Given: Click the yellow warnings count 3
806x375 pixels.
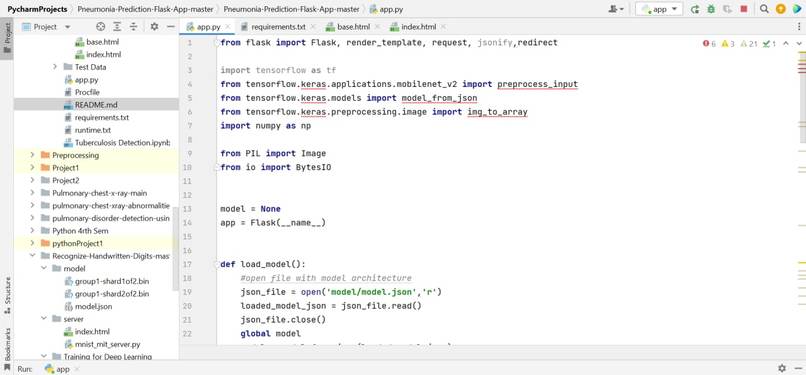Looking at the screenshot, I should pyautogui.click(x=728, y=44).
